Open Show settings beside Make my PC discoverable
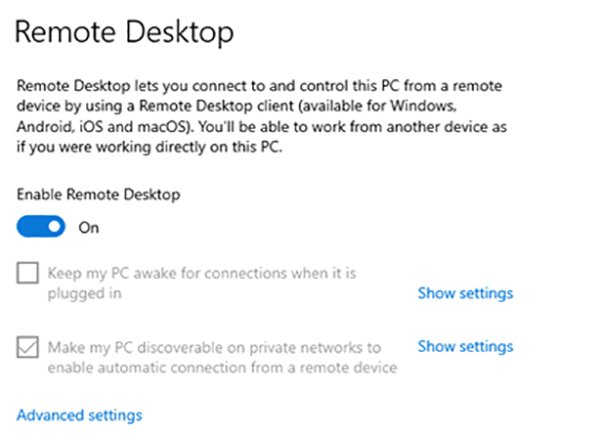600x437 pixels. click(x=465, y=346)
